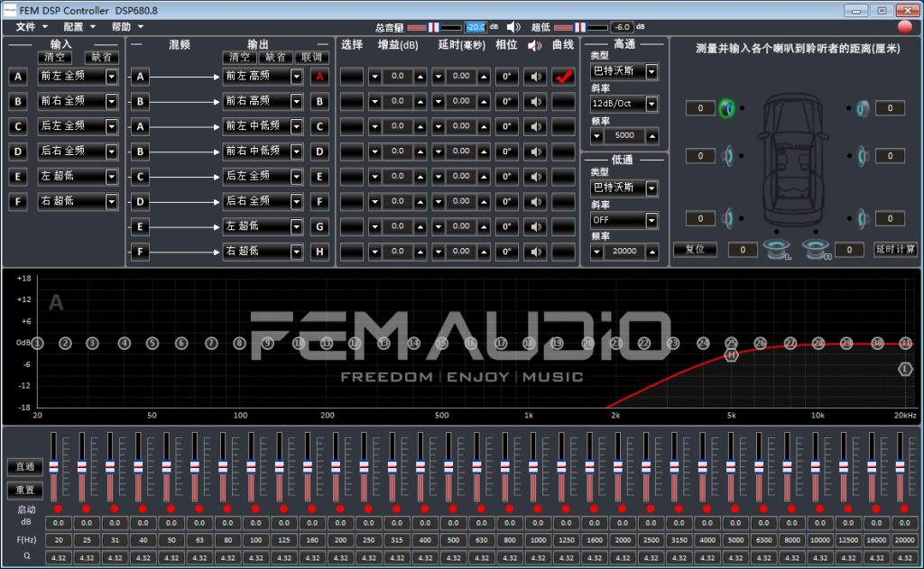924x569 pixels.
Task: Toggle curve display for output B
Action: 563,102
